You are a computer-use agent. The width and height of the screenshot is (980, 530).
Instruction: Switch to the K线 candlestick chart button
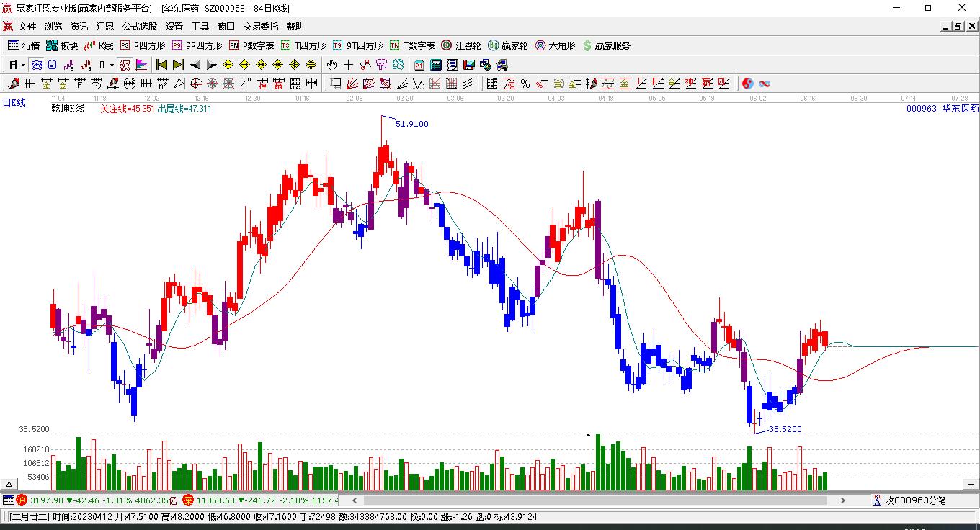coord(99,45)
